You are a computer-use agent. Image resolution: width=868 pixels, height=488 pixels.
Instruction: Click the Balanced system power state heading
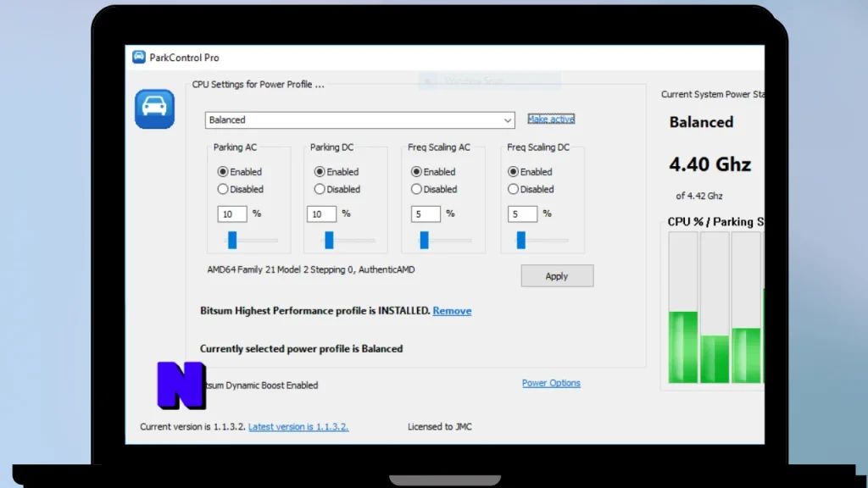click(x=701, y=122)
